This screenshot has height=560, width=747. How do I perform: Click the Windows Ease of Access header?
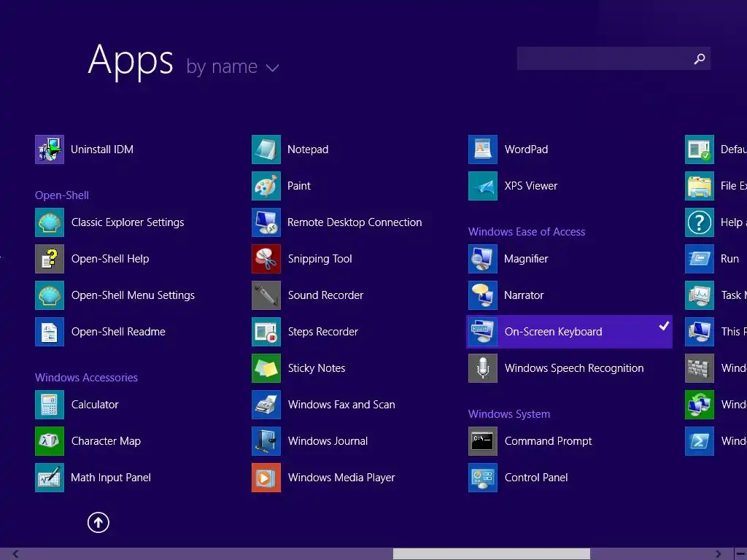click(x=527, y=232)
